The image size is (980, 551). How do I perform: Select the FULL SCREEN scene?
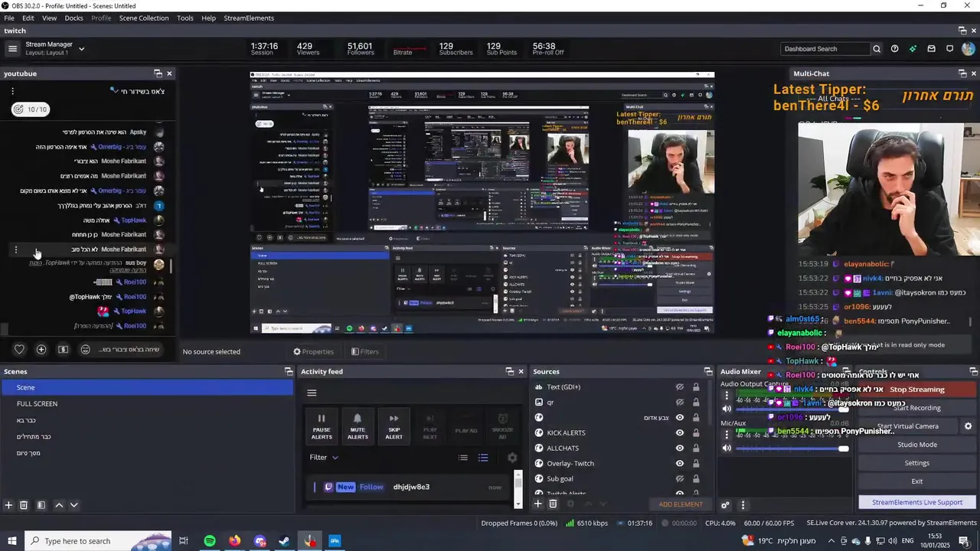pos(146,403)
